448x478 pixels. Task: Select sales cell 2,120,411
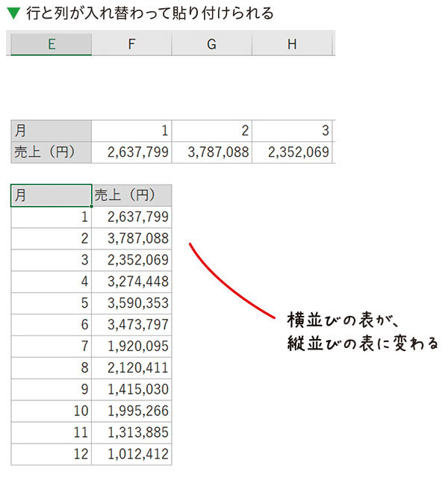point(131,368)
